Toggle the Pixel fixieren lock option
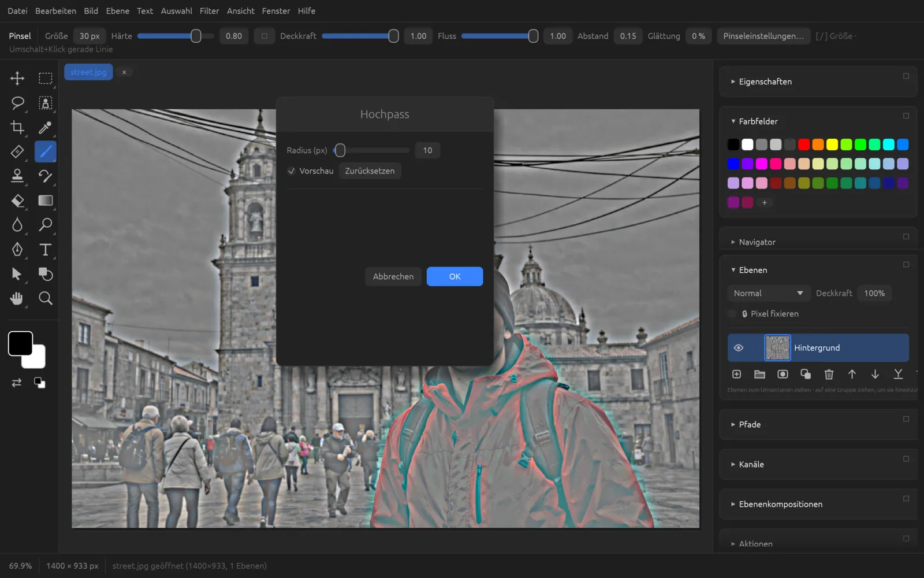This screenshot has width=924, height=578. coord(732,314)
